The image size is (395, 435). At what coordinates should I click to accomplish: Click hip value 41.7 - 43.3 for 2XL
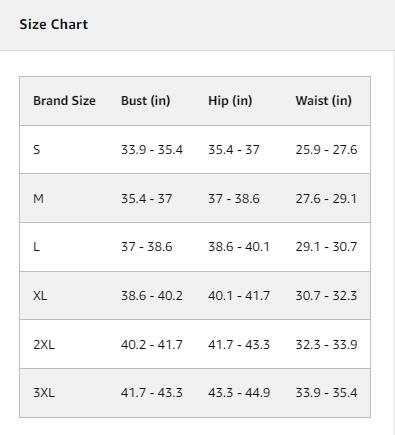tap(239, 344)
